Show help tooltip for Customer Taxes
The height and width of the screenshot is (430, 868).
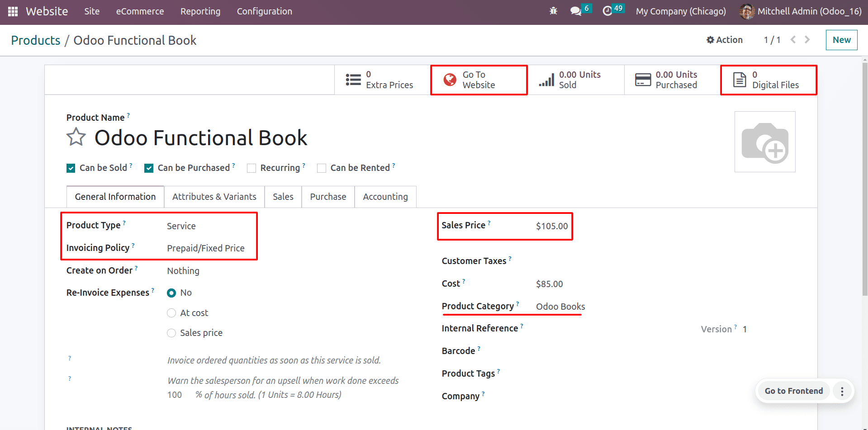[x=510, y=259]
